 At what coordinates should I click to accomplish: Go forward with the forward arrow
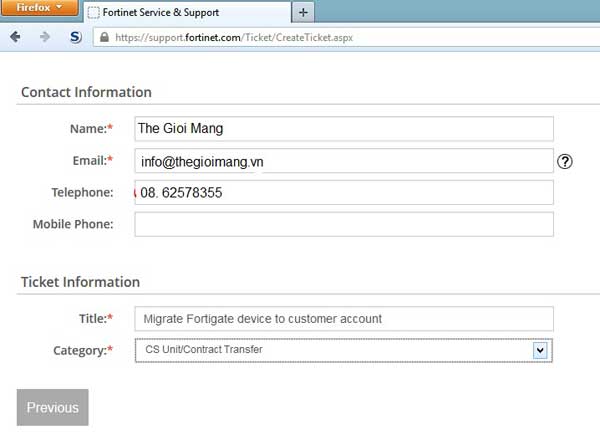point(45,37)
